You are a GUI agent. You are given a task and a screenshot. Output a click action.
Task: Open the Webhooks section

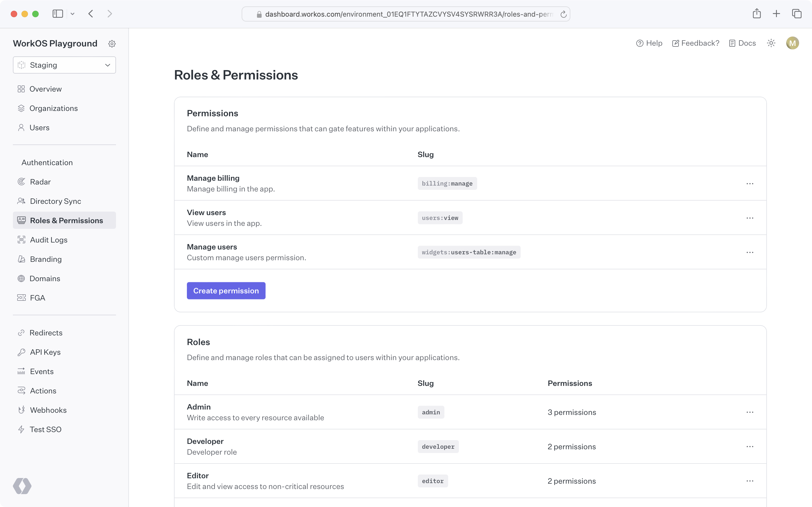pos(49,410)
